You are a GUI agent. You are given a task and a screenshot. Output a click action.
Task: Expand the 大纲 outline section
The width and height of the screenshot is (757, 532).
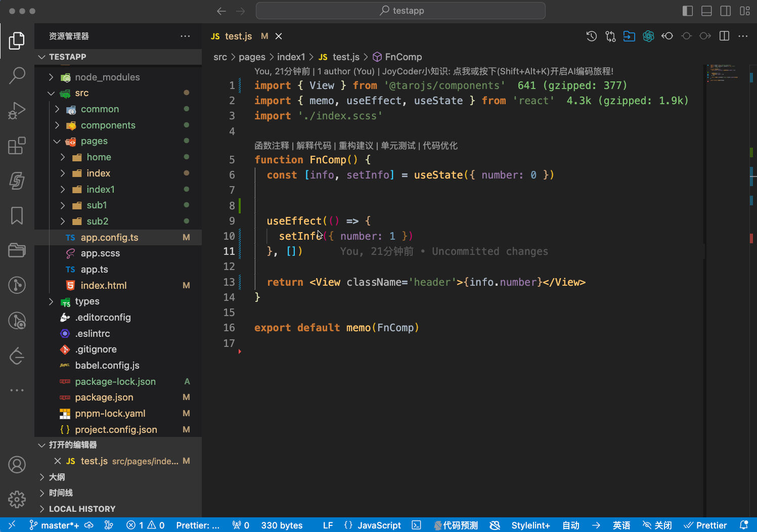click(x=118, y=477)
